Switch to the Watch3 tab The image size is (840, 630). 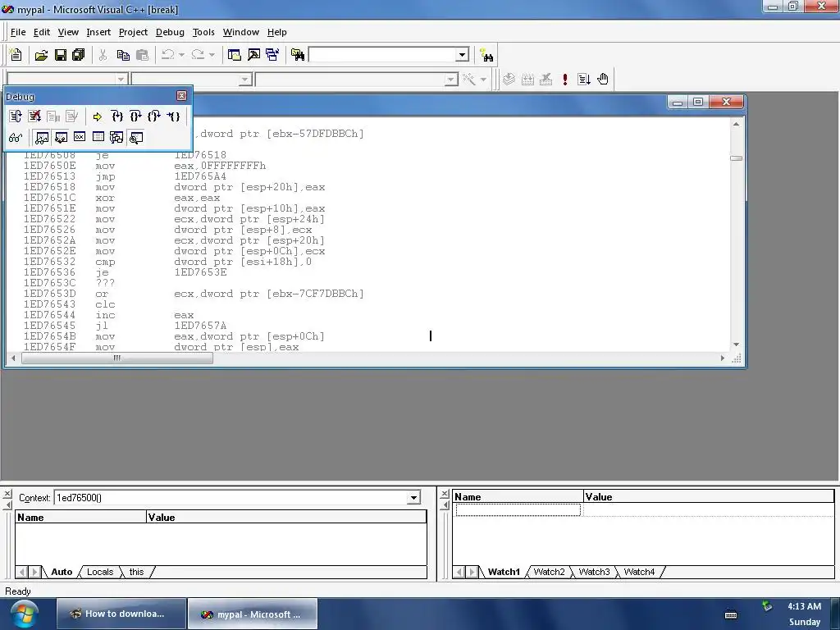coord(594,572)
